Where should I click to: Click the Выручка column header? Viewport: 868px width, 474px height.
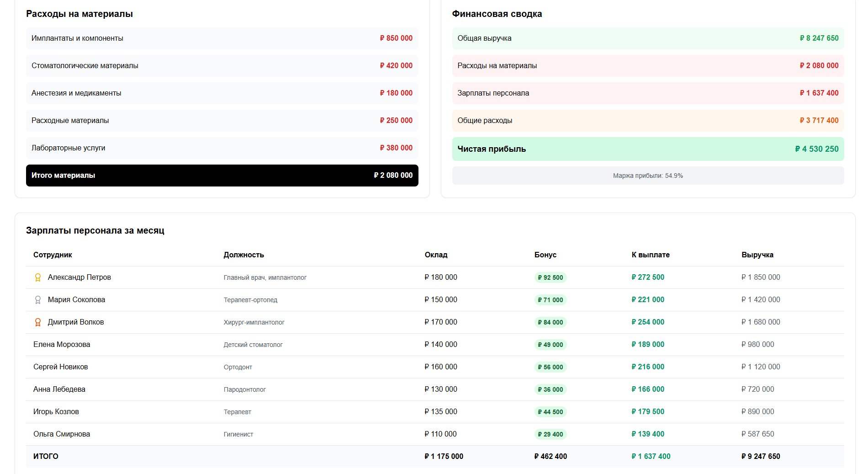tap(757, 255)
